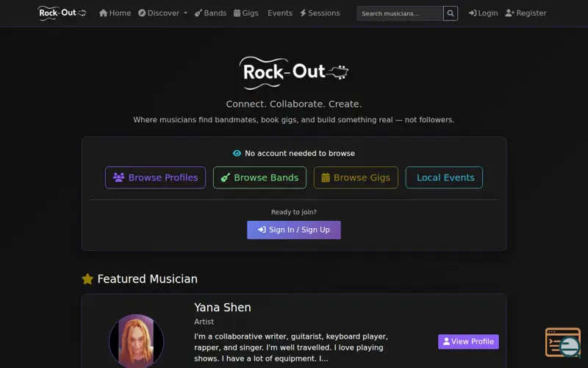Open the Bands page from the navbar
Screen dimensions: 588x368
pos(211,13)
